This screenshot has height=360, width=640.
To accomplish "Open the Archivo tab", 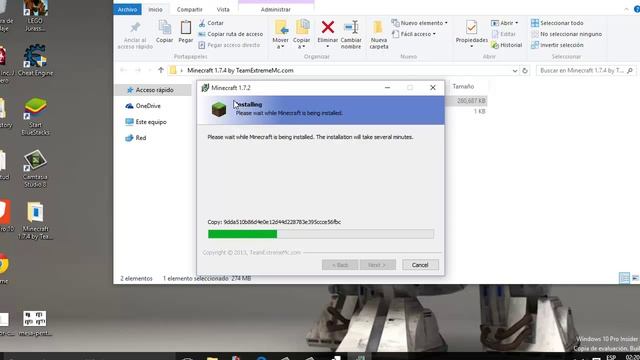I will [x=127, y=9].
